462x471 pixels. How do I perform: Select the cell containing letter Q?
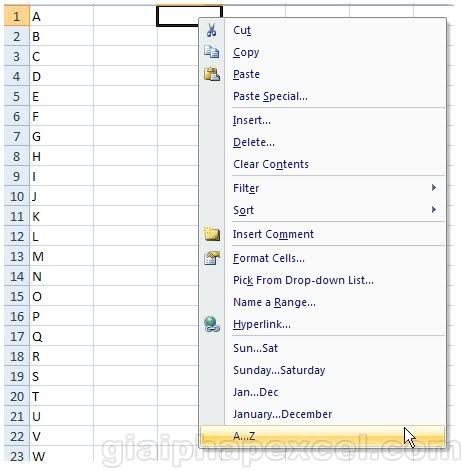coord(62,336)
